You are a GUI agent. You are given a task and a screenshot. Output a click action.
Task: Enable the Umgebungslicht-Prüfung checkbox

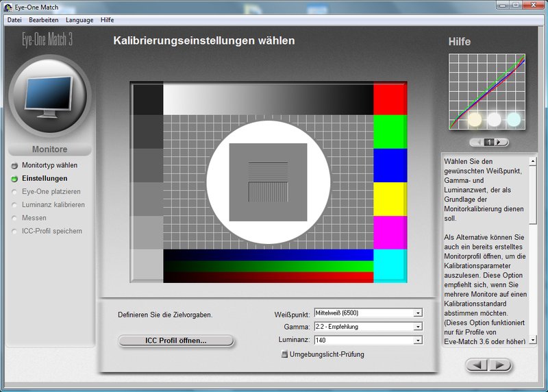point(284,354)
